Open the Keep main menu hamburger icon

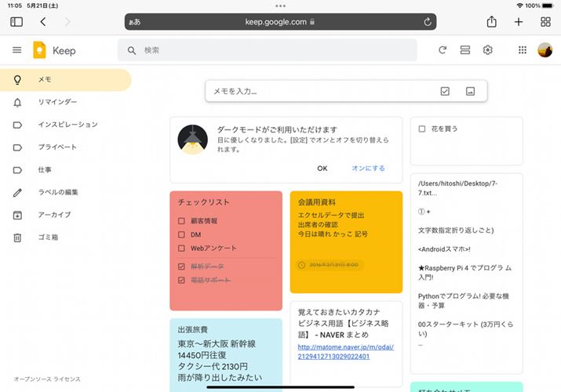coord(16,50)
